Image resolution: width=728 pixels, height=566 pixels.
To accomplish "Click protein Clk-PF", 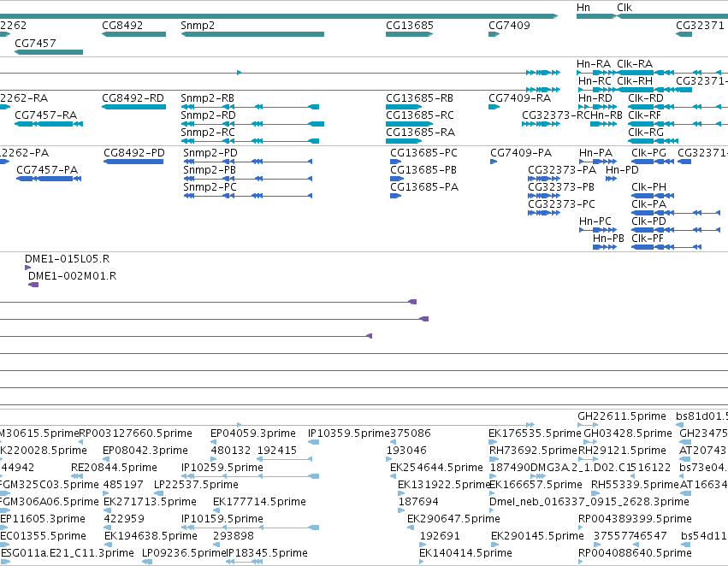I will click(x=648, y=239).
